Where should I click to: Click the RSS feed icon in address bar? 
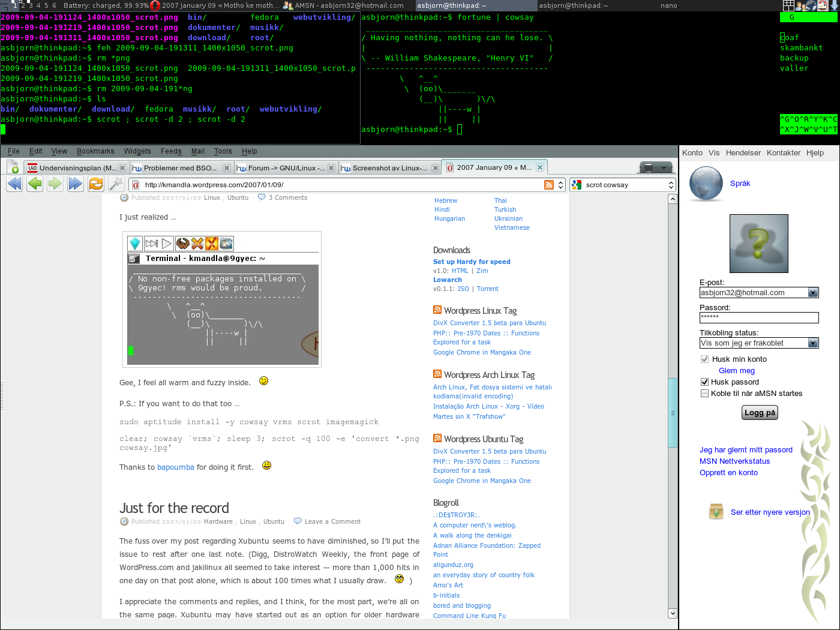point(549,185)
